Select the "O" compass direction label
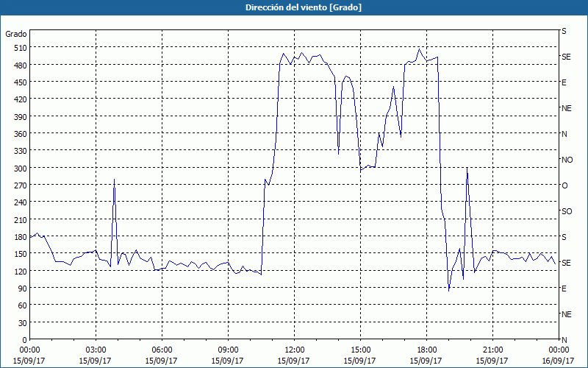Image resolution: width=588 pixels, height=368 pixels. [564, 185]
